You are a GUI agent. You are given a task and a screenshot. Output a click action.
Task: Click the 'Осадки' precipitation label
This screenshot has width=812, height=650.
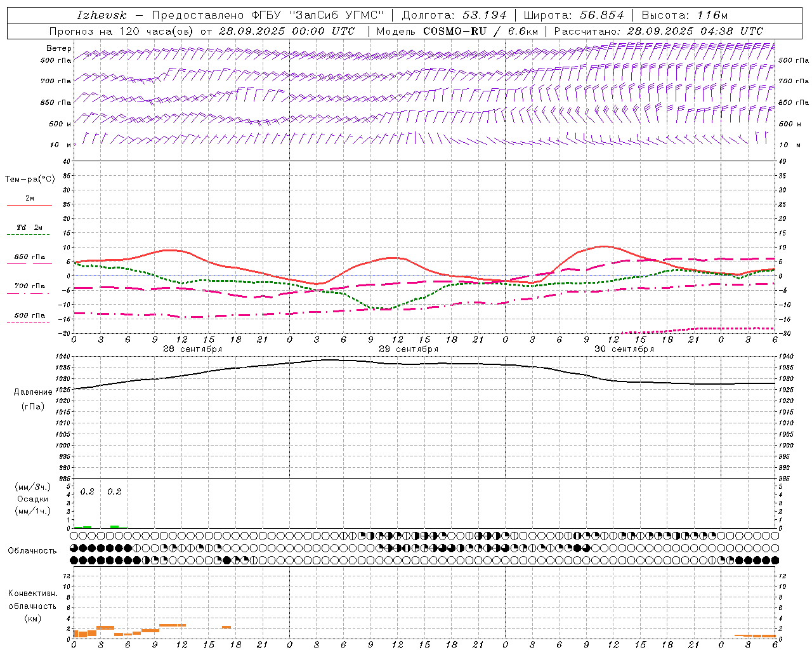[x=33, y=499]
